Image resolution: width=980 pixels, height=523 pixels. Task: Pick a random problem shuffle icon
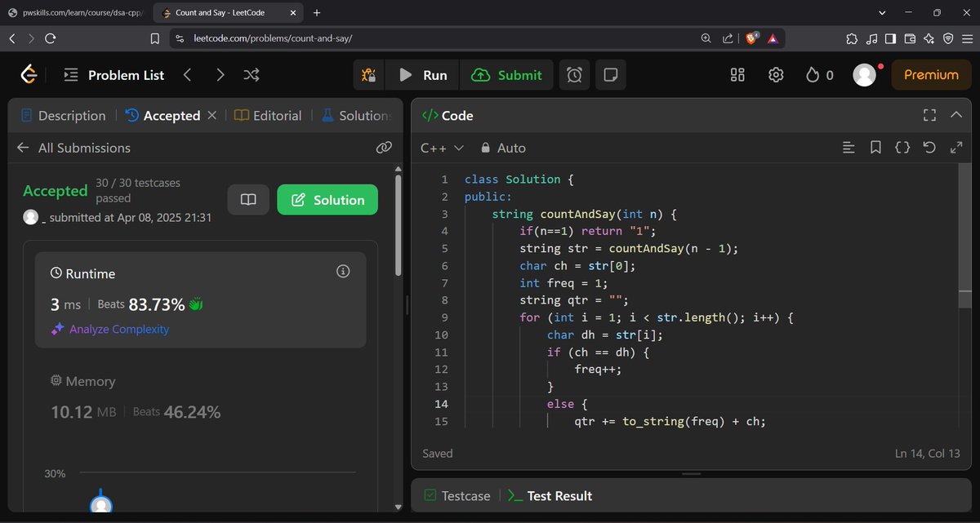[x=252, y=75]
